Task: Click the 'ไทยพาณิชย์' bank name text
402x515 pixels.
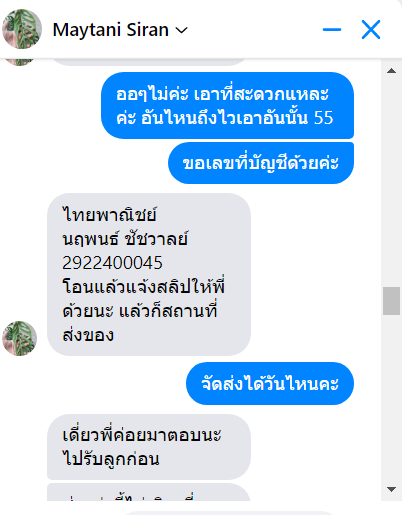Action: click(109, 215)
